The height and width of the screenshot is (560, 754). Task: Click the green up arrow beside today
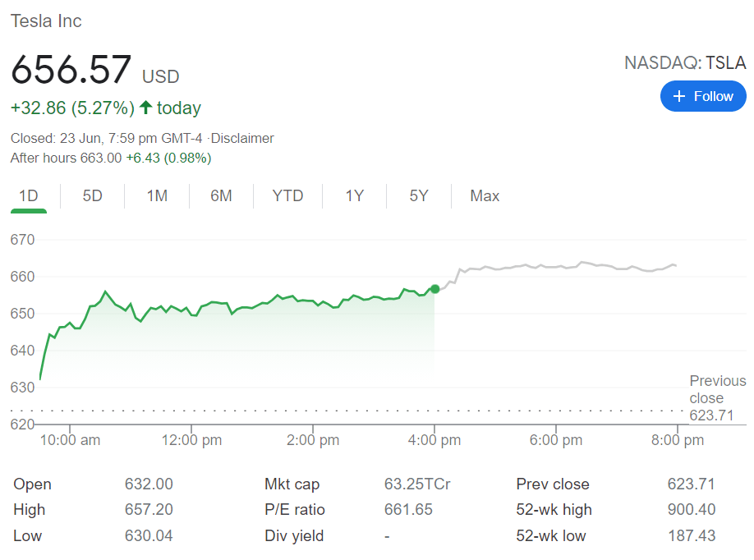coord(145,108)
